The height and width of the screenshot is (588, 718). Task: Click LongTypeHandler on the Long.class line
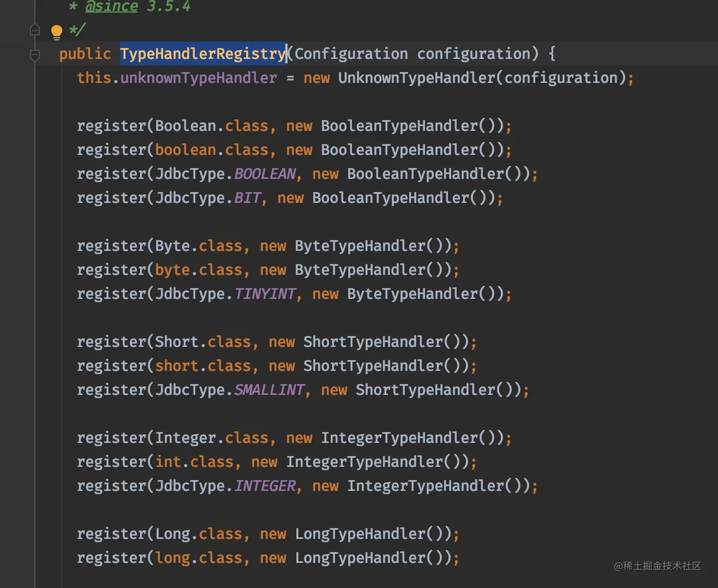point(360,534)
